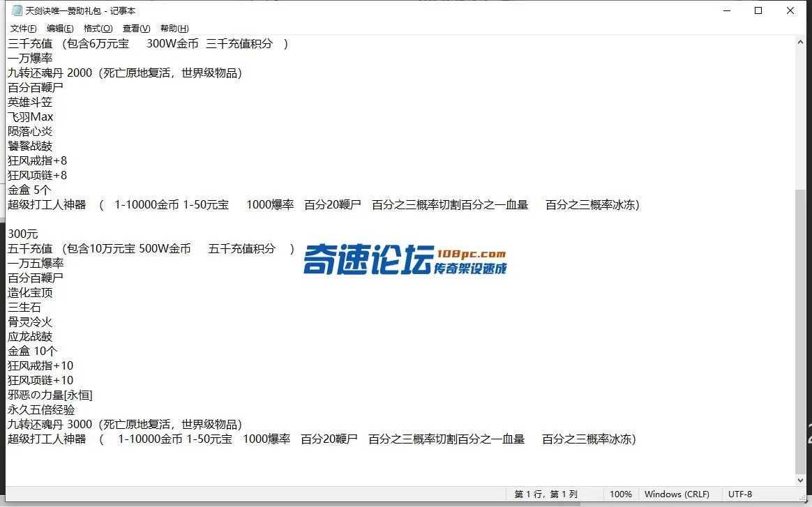Click the line 狂风戒指+8
This screenshot has height=507, width=812.
tap(37, 161)
